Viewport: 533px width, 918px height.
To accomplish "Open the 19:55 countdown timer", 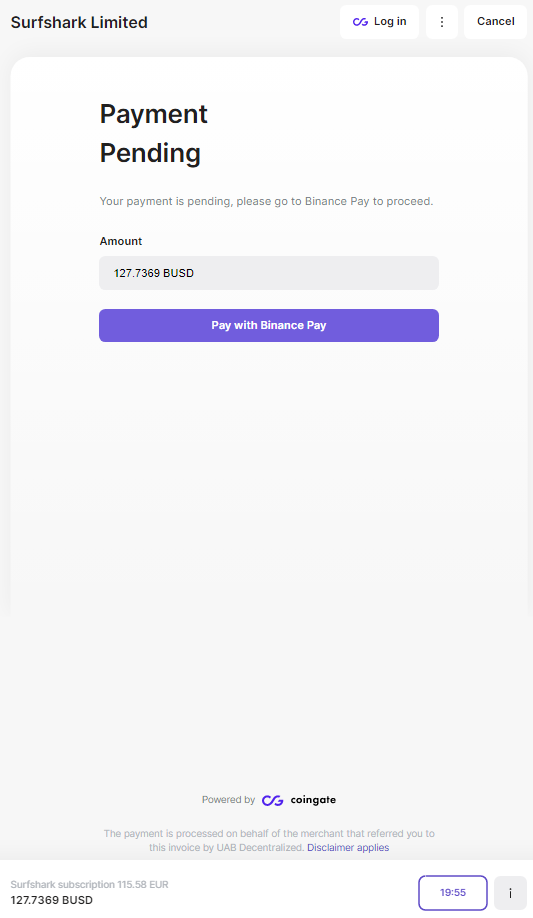I will tap(453, 893).
